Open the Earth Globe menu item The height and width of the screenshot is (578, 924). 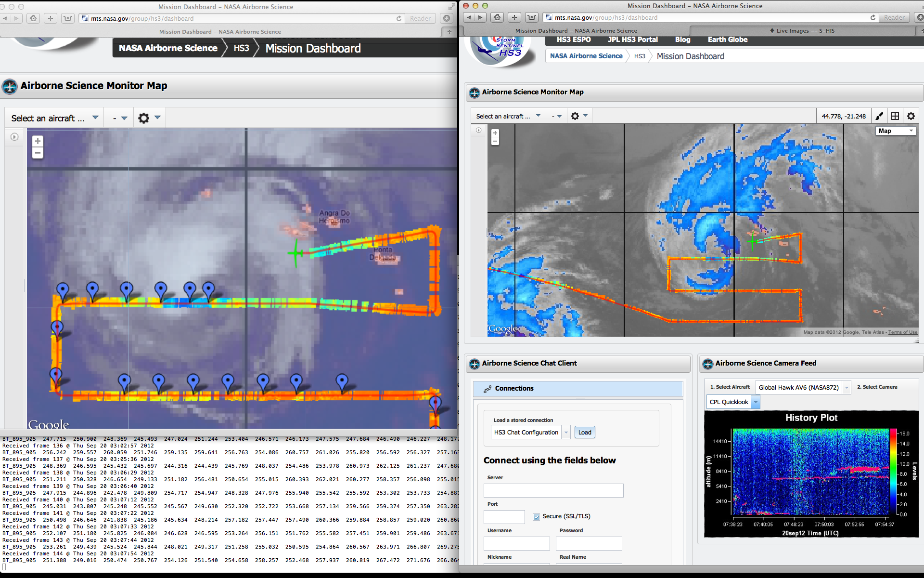click(727, 39)
